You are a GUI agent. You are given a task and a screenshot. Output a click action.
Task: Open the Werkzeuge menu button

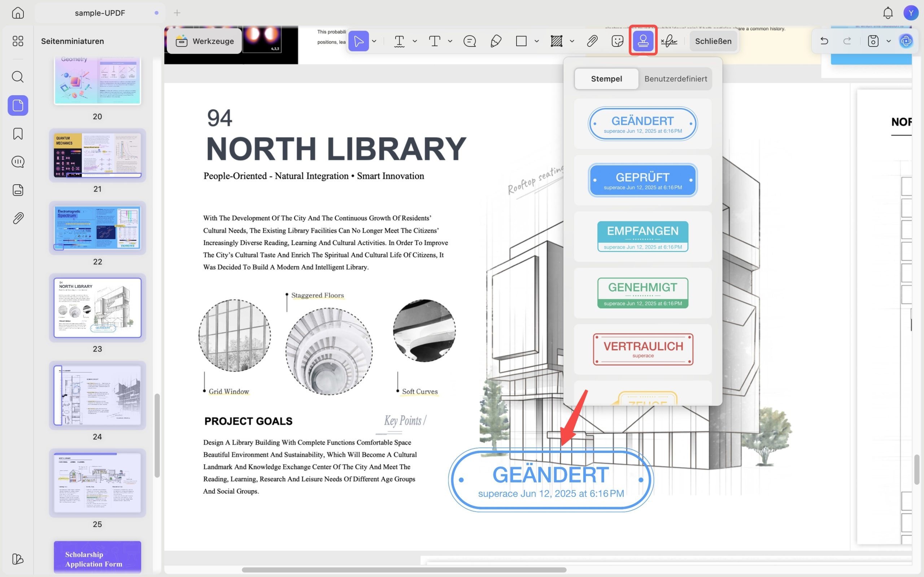(205, 41)
